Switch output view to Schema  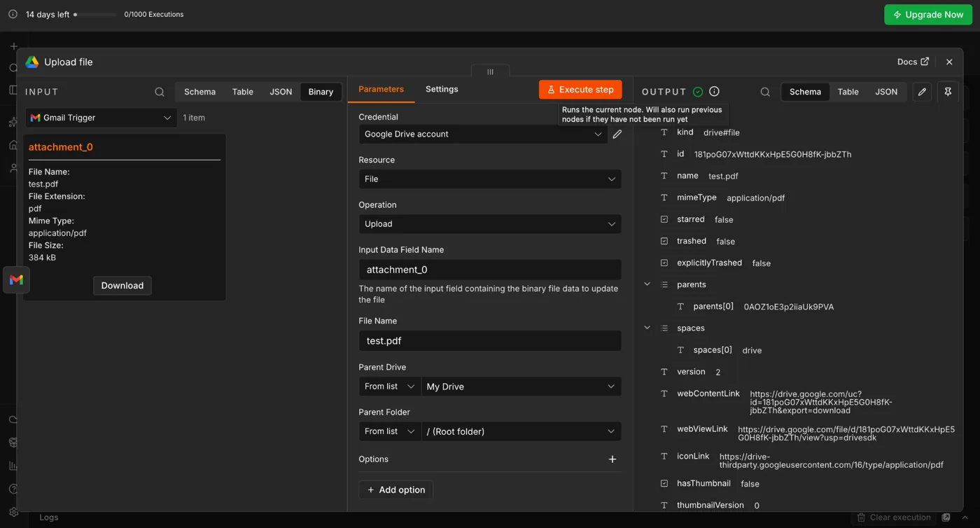click(x=805, y=92)
